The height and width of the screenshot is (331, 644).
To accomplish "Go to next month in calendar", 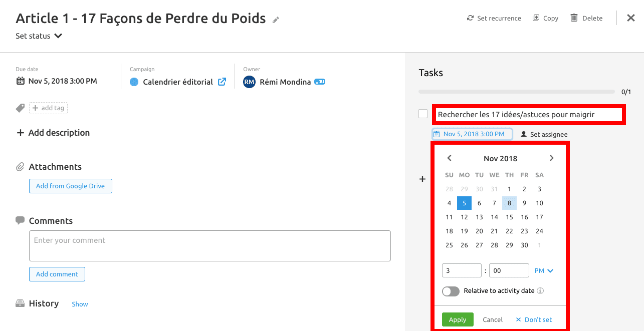I will pyautogui.click(x=552, y=158).
